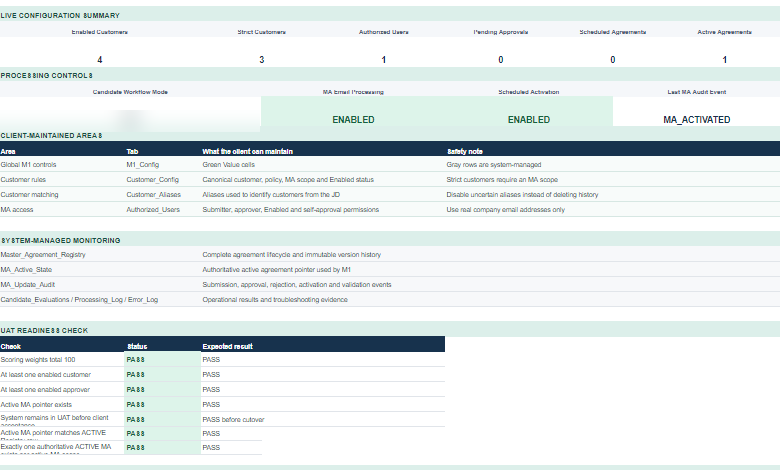Select status PASS for enabled approver row
The width and height of the screenshot is (780, 470).
(x=163, y=389)
